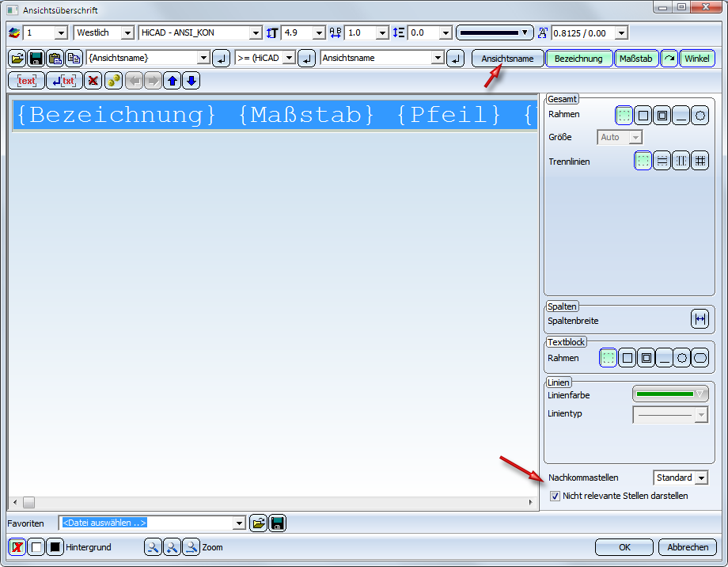Open favorites file with folder icon
The width and height of the screenshot is (728, 567).
(x=259, y=523)
